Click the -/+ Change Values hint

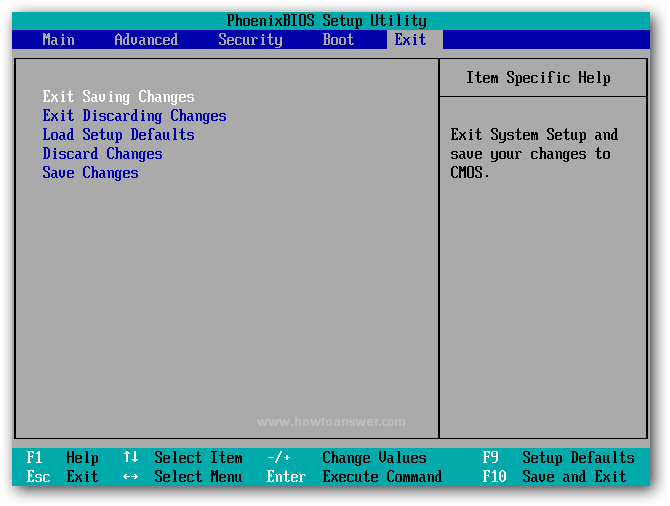(346, 458)
